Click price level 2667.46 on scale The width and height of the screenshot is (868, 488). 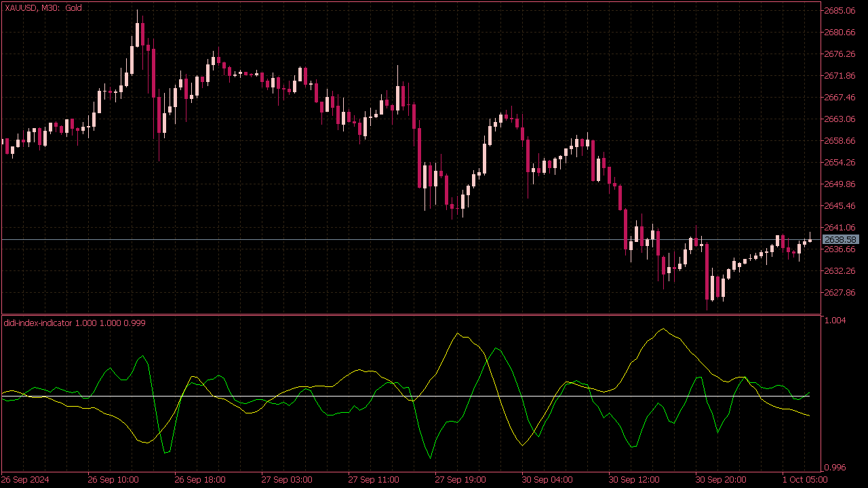[x=840, y=98]
